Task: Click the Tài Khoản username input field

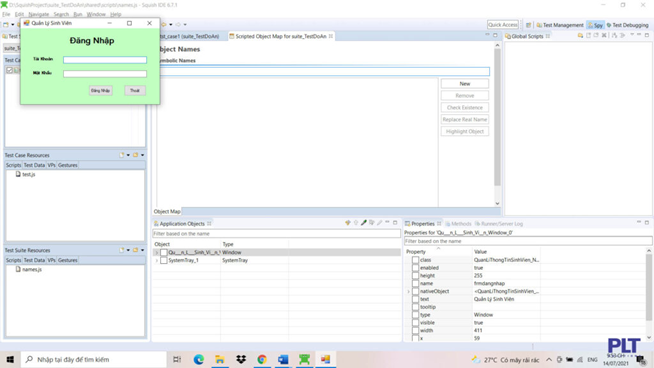Action: pos(105,60)
